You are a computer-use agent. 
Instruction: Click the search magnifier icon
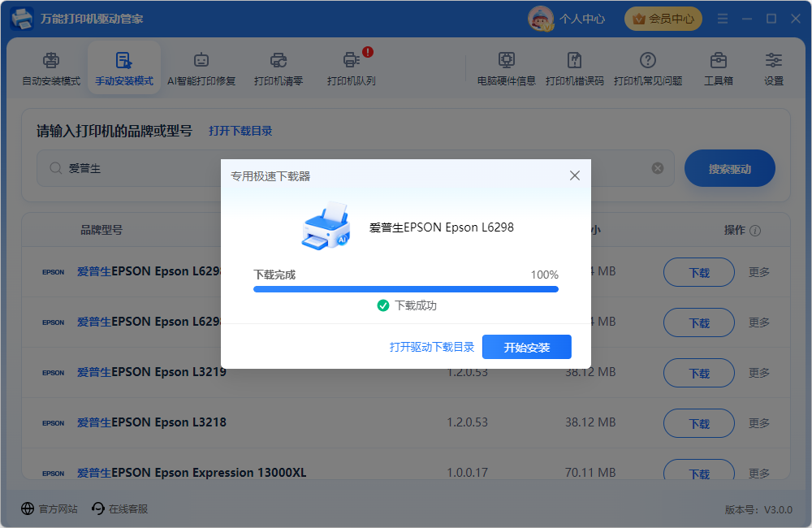pos(55,168)
